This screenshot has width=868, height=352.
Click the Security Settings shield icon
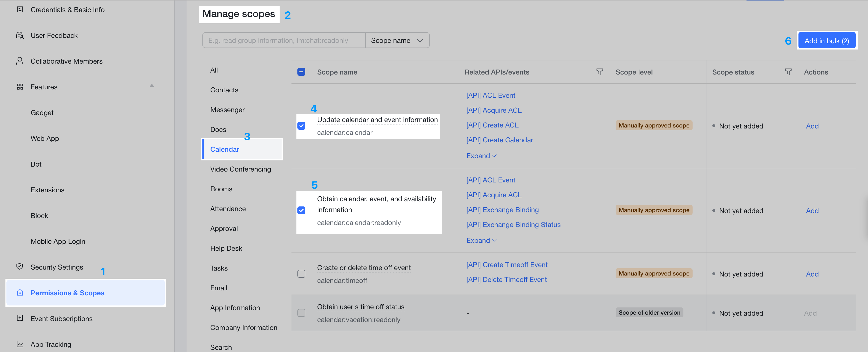(x=20, y=267)
